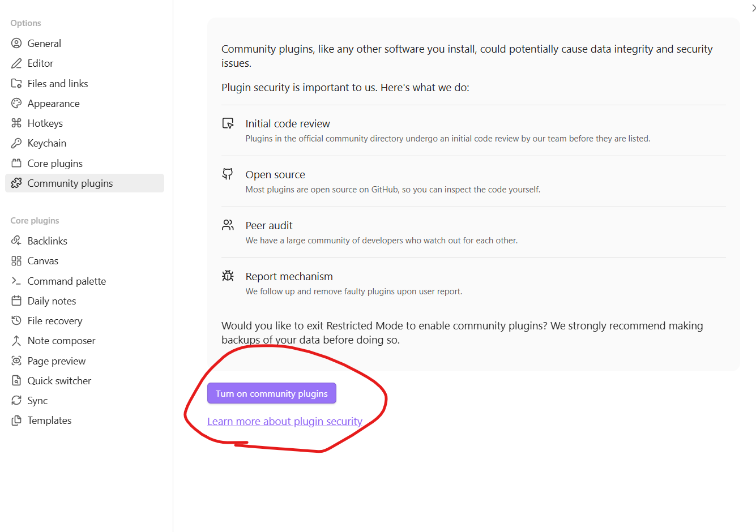This screenshot has width=756, height=532.
Task: Open the Core plugins settings tab
Action: [84, 163]
